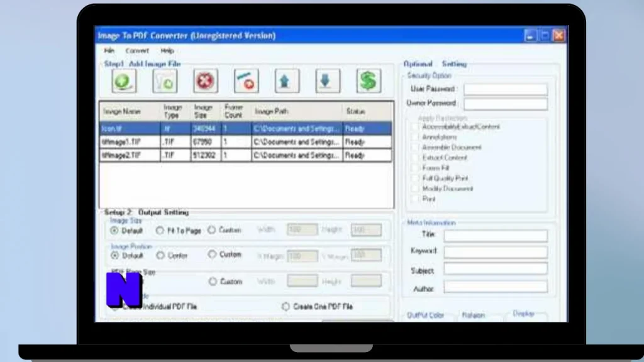Tick the Annotations restriction checkbox
644x362 pixels.
point(415,137)
